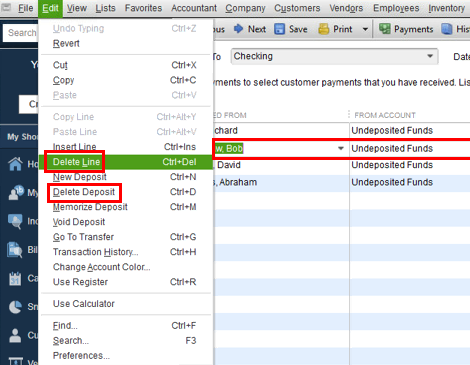Click the Save disk icon

pos(279,29)
